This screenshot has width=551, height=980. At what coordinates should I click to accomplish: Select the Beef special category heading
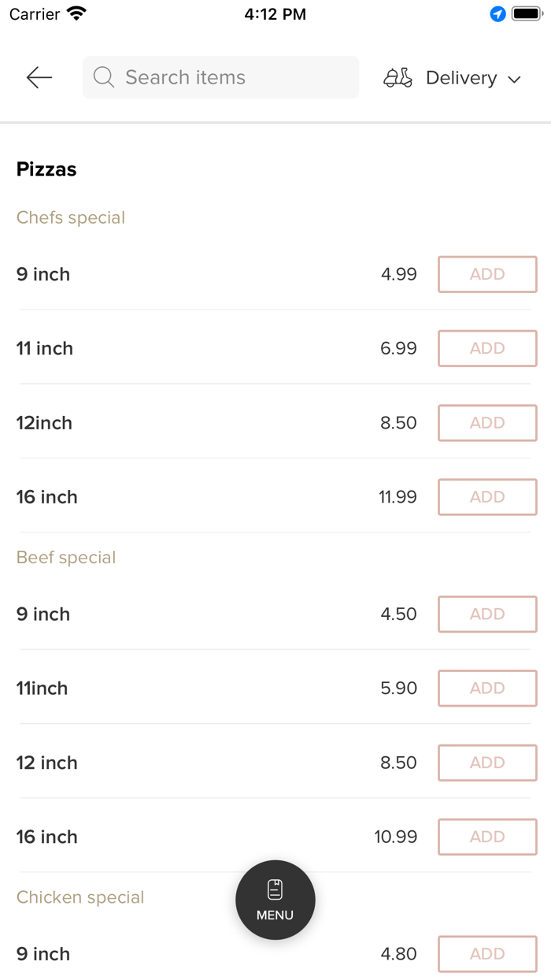[x=66, y=558]
